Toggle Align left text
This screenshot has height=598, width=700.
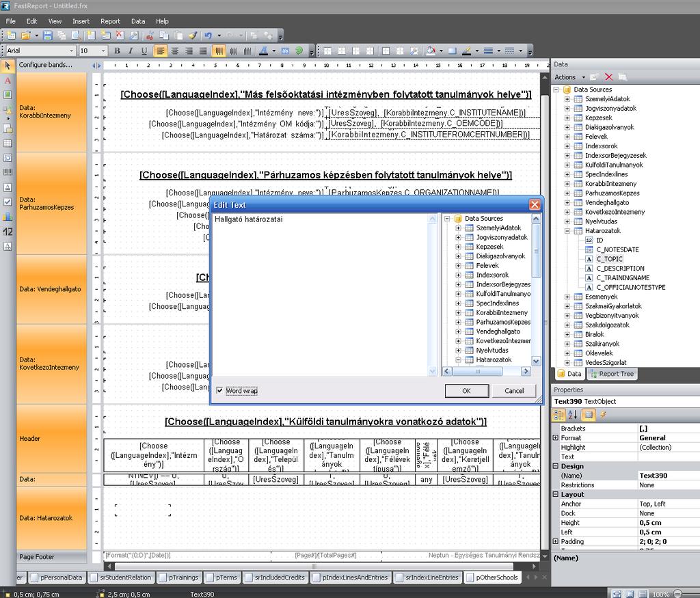click(x=160, y=51)
